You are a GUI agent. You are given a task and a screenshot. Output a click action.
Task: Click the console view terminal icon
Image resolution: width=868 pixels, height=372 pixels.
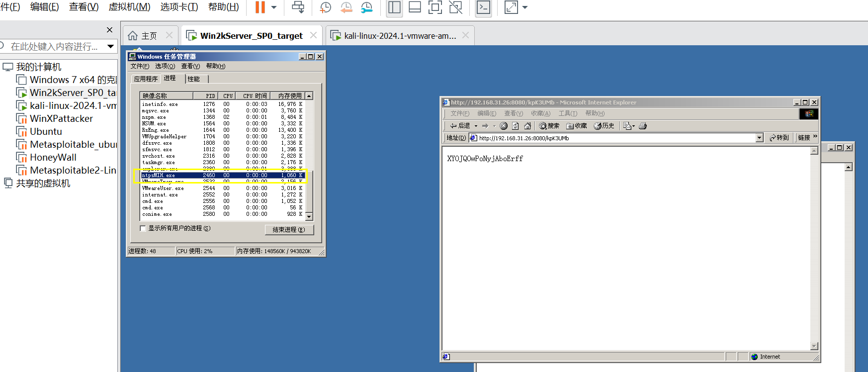(483, 7)
